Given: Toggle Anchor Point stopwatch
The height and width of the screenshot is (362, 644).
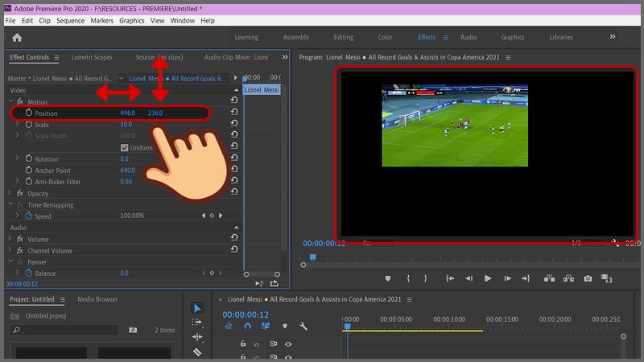Looking at the screenshot, I should click(28, 170).
